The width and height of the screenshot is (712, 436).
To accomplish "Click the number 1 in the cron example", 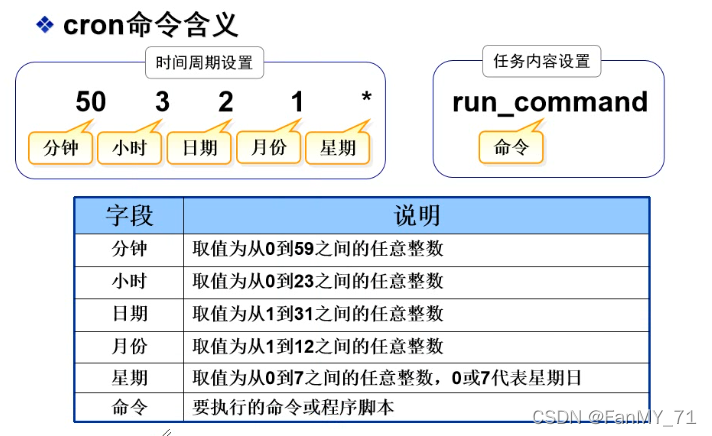I will click(297, 101).
